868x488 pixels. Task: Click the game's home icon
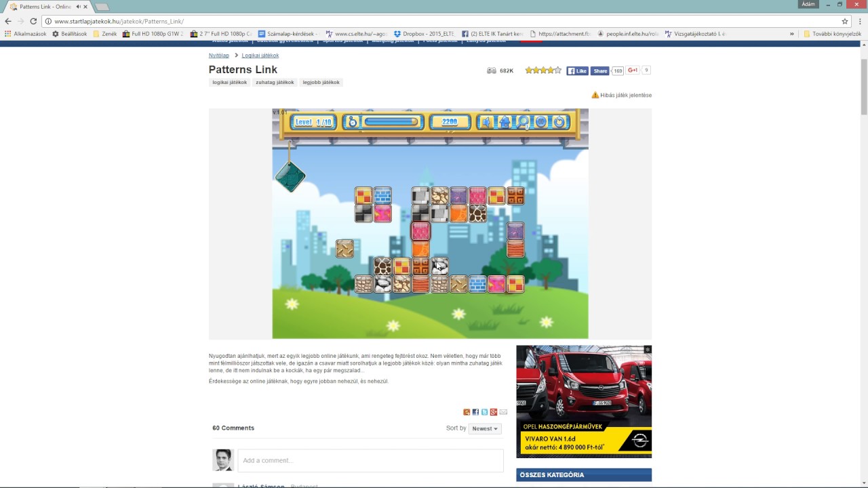504,122
